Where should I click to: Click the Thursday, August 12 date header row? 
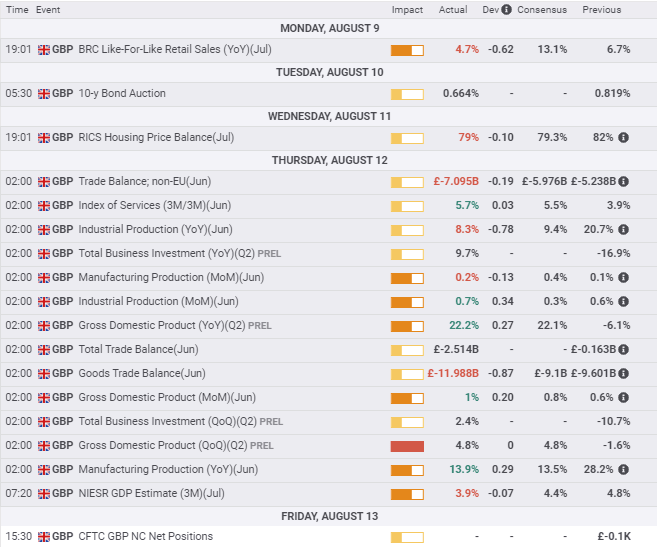tap(328, 160)
